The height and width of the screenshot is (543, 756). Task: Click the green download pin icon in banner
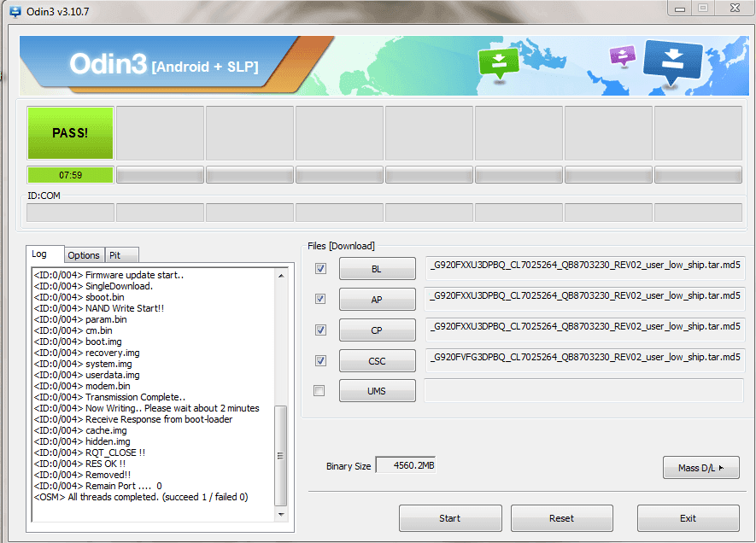point(499,63)
